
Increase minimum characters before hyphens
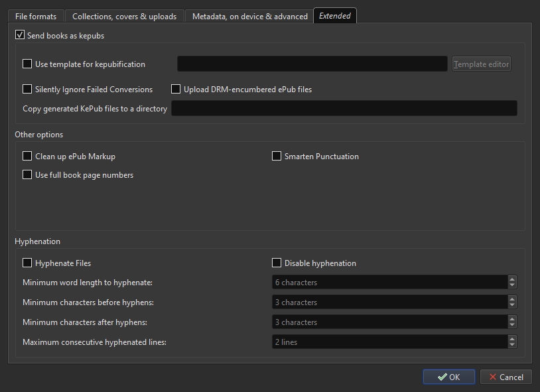click(512, 299)
